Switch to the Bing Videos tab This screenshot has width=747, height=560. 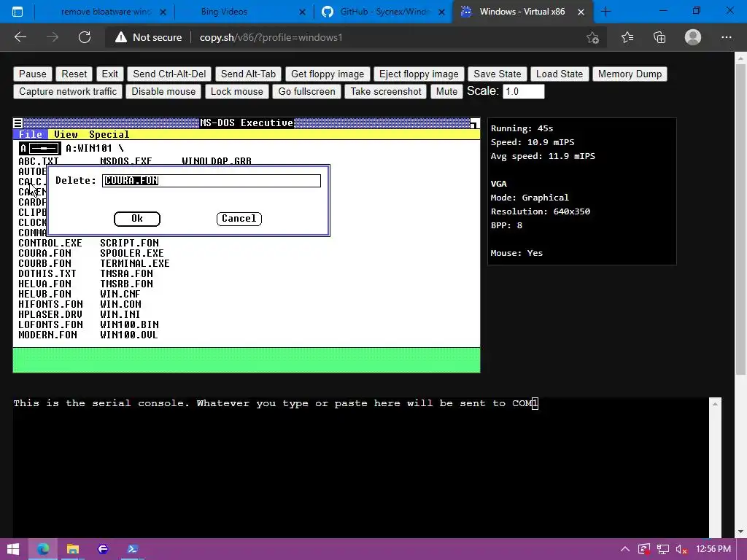click(x=245, y=12)
